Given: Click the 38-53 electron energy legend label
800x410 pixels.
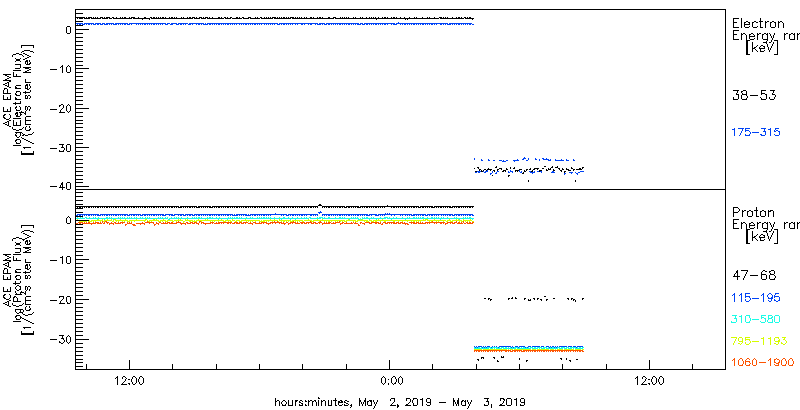Looking at the screenshot, I should 754,95.
